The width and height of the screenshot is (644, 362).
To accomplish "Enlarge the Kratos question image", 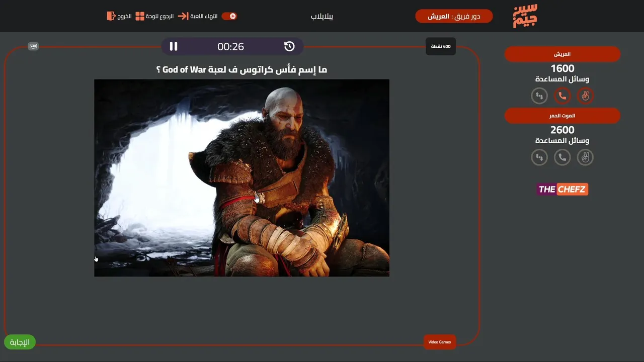I will (x=242, y=178).
